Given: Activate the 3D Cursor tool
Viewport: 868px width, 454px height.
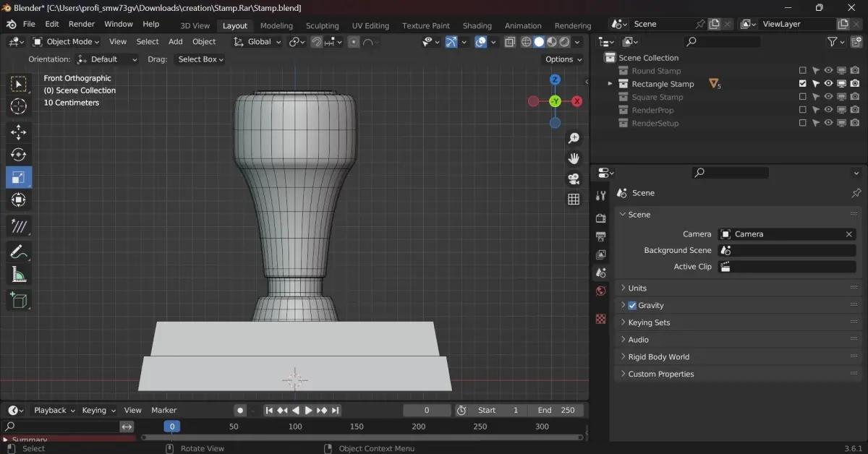Looking at the screenshot, I should tap(19, 106).
